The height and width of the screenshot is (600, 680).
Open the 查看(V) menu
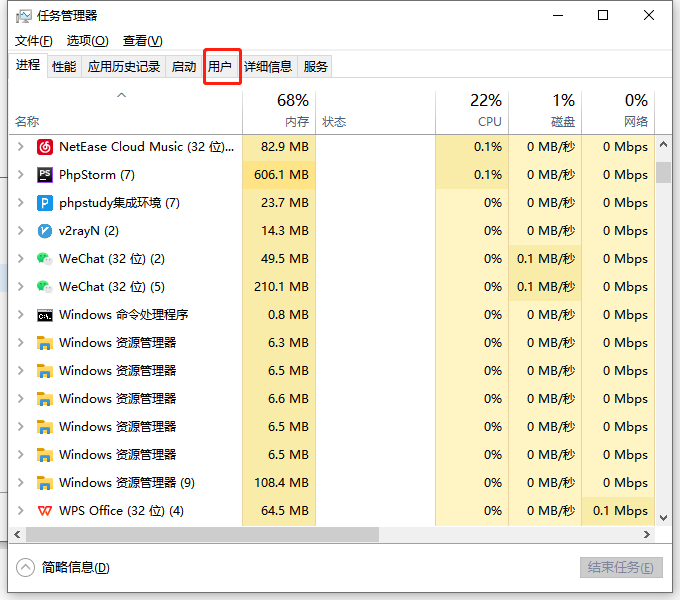click(x=142, y=41)
